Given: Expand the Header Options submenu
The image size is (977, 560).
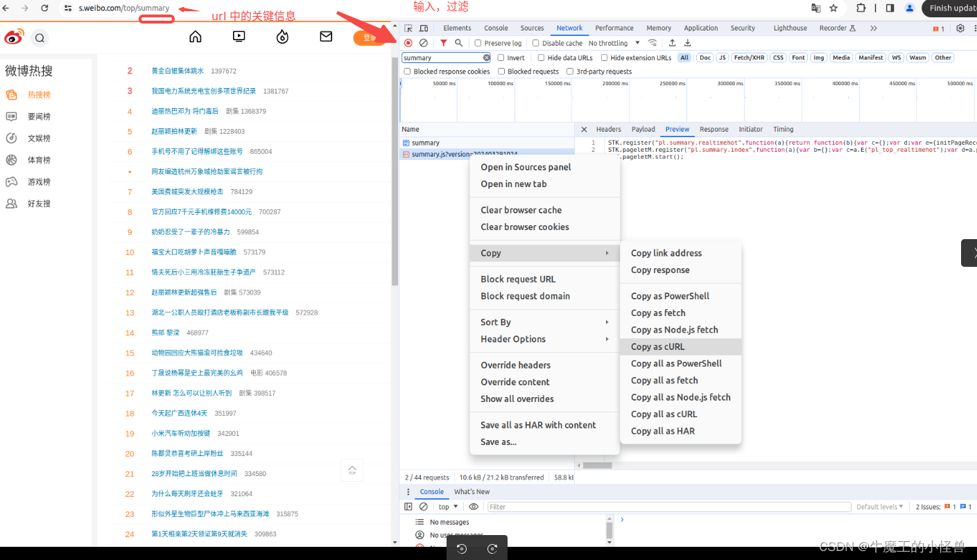Looking at the screenshot, I should [544, 339].
